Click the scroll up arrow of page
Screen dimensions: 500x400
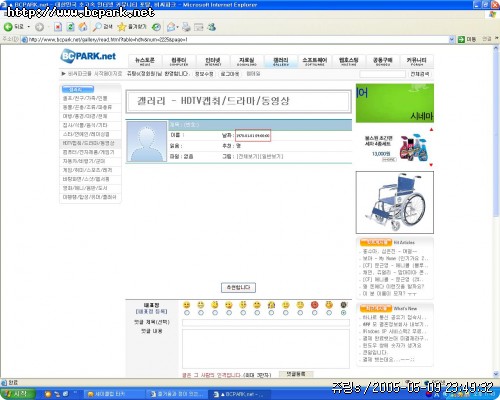(x=496, y=48)
